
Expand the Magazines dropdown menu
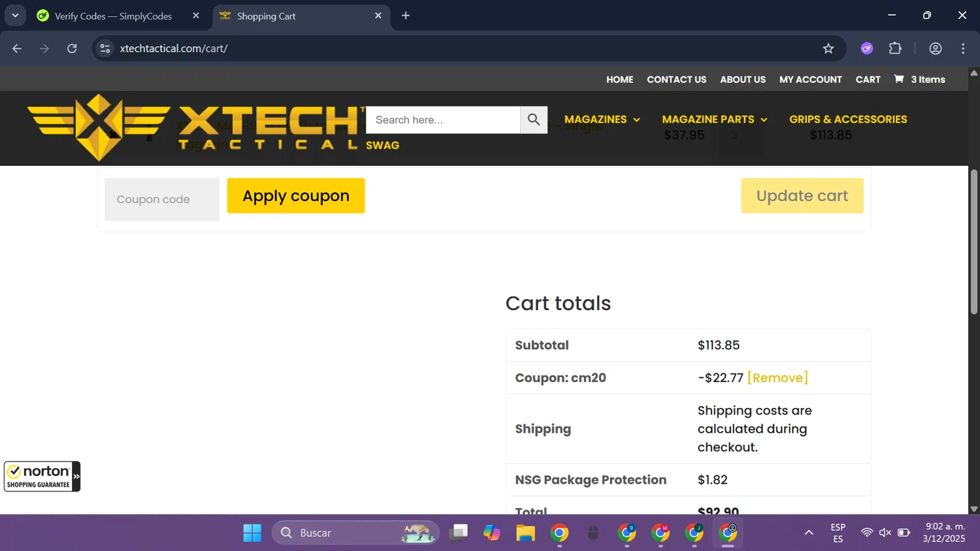tap(602, 119)
